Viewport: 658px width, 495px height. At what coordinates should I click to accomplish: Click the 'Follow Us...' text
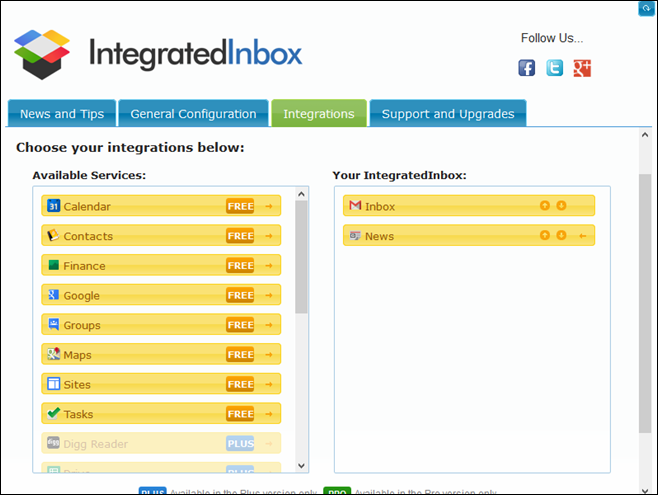(x=552, y=38)
